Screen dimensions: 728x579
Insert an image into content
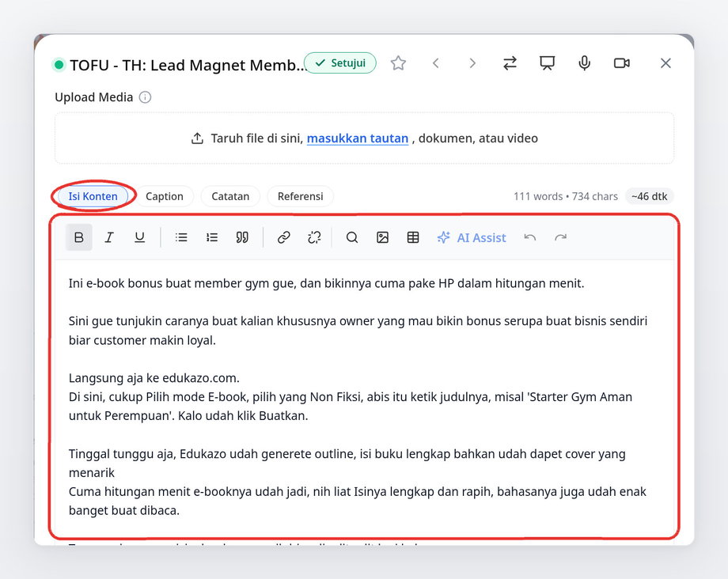(x=382, y=237)
